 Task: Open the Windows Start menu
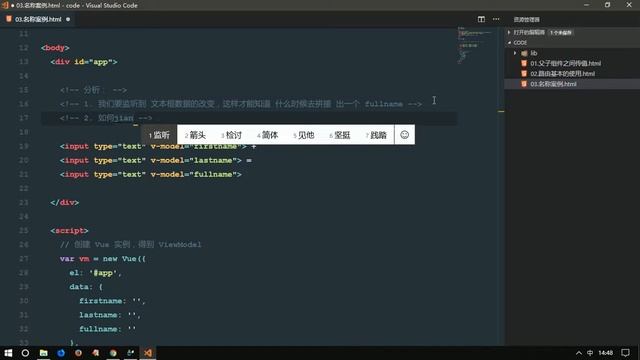tap(8, 353)
